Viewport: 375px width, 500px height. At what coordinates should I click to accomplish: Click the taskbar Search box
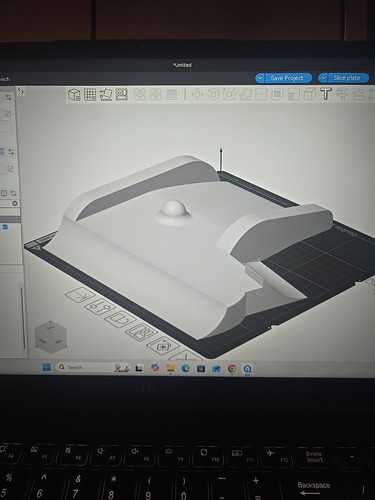point(93,367)
